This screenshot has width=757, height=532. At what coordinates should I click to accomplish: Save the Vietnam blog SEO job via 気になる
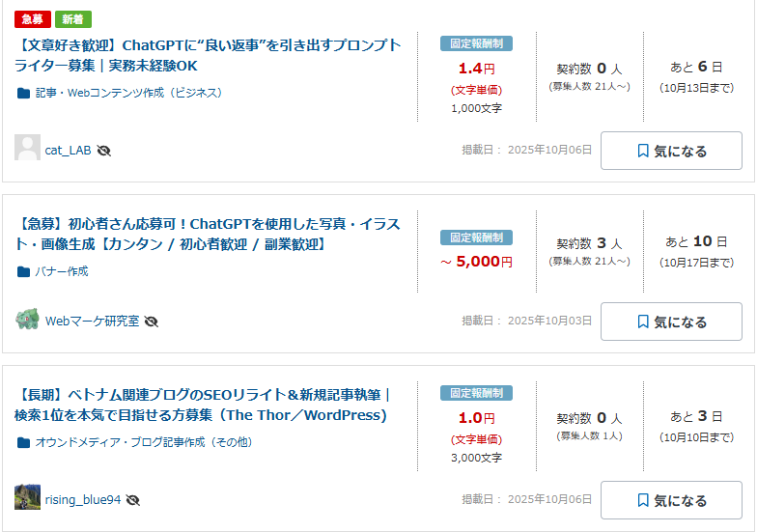(x=671, y=500)
